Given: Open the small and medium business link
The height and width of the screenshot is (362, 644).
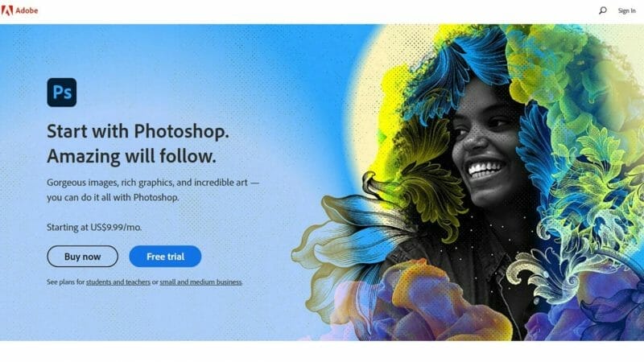Looking at the screenshot, I should [200, 282].
